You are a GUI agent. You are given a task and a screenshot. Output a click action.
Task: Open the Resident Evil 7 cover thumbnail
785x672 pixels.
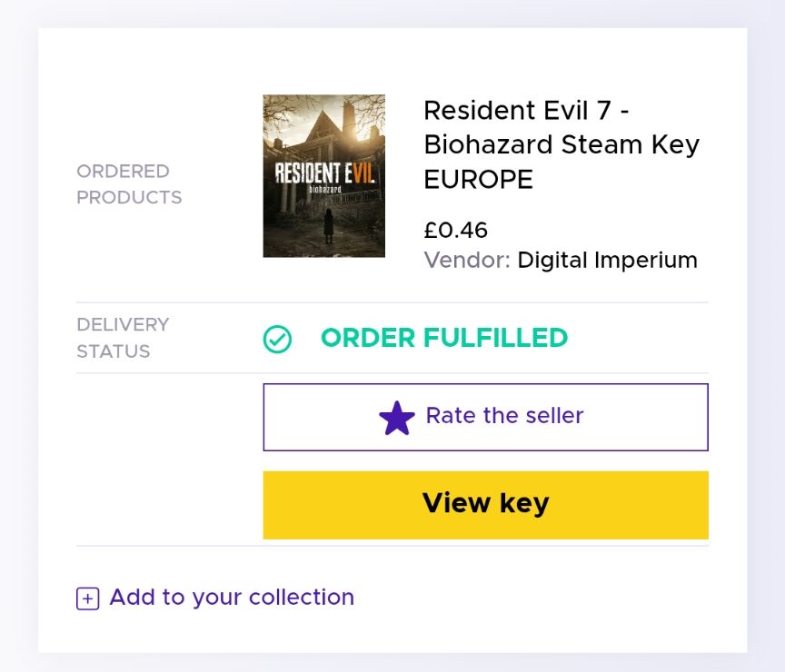click(x=323, y=176)
